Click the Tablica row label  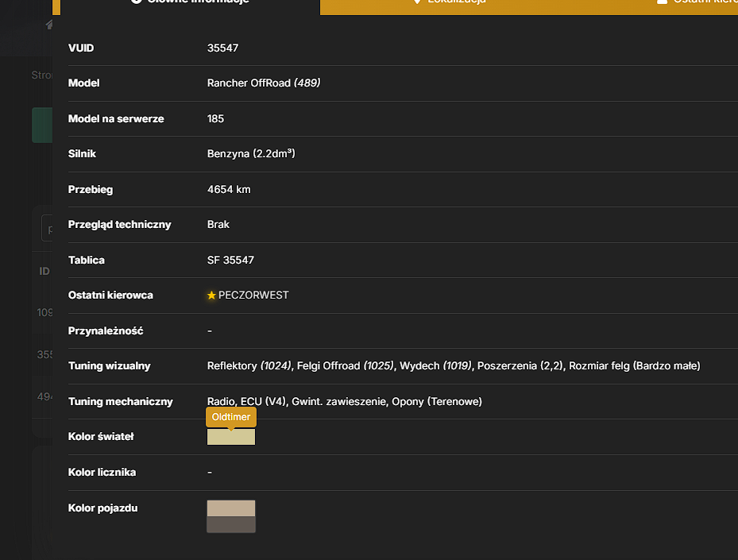tap(87, 260)
